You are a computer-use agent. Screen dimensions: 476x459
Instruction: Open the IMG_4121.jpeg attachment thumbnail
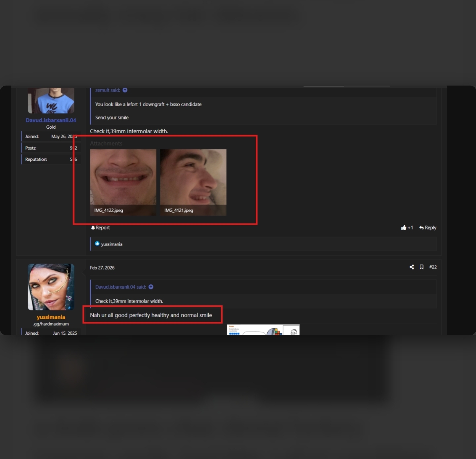pos(193,182)
